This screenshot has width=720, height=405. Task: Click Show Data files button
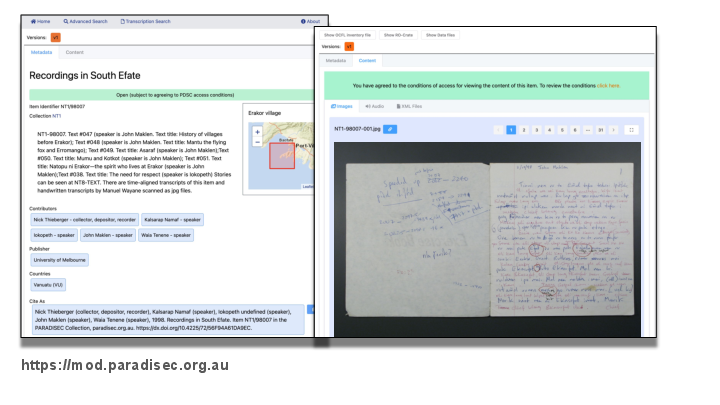click(x=440, y=35)
